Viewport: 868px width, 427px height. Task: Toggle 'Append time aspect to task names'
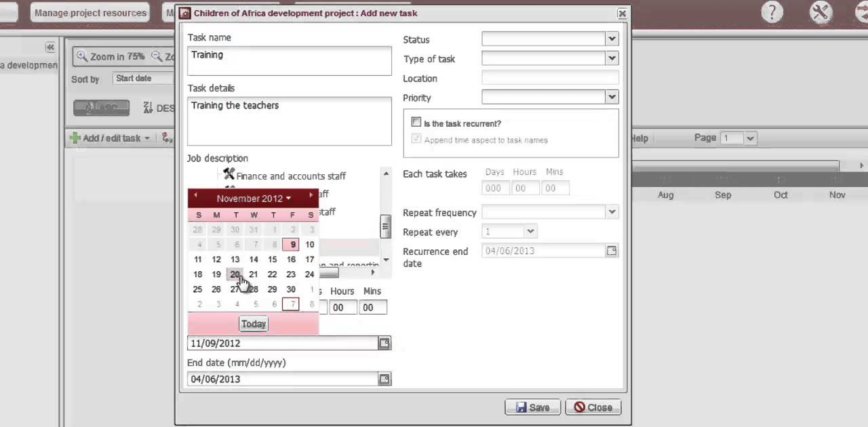pos(416,140)
